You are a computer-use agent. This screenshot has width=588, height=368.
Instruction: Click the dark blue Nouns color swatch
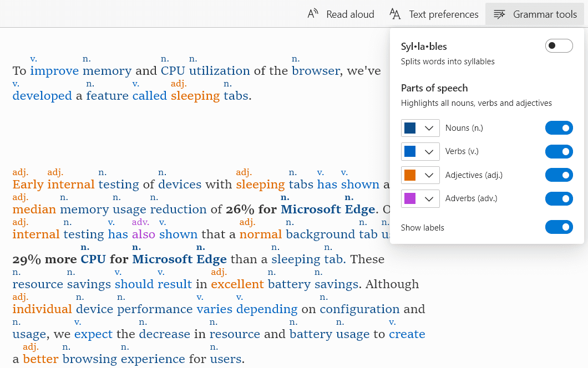click(410, 129)
